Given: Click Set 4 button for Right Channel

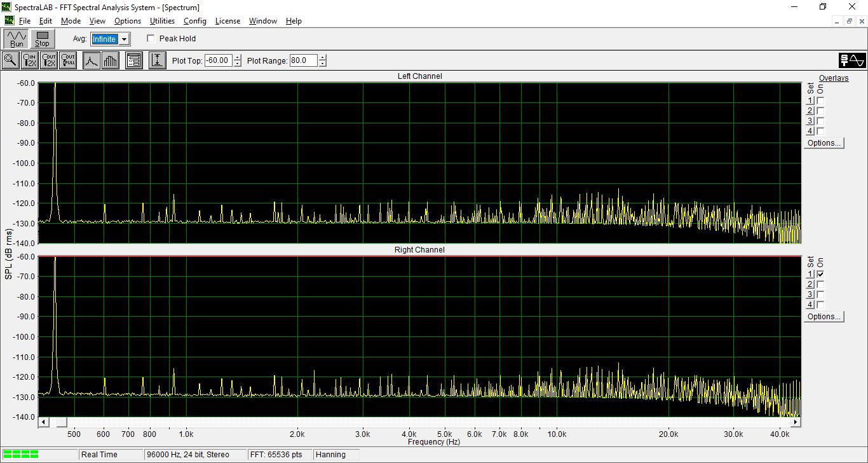Looking at the screenshot, I should pos(810,305).
